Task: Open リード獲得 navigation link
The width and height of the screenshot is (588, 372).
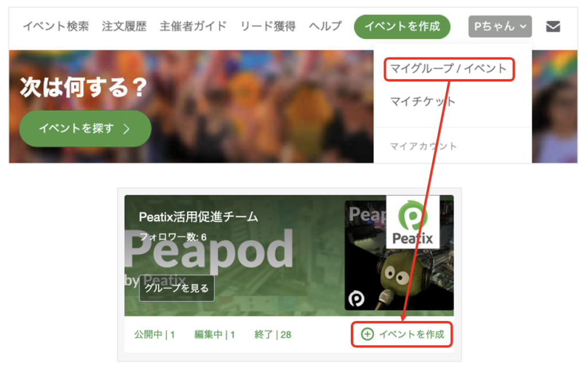Action: [x=268, y=26]
